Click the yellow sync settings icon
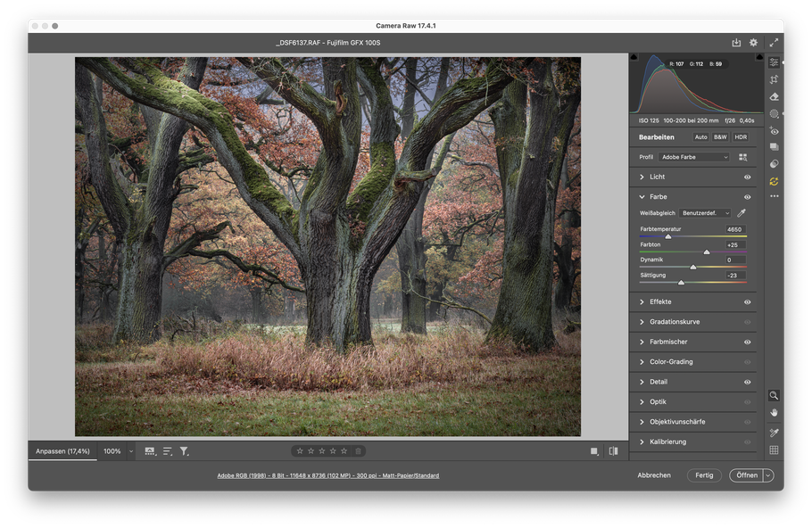Viewport: 812px width, 528px height. [x=774, y=181]
